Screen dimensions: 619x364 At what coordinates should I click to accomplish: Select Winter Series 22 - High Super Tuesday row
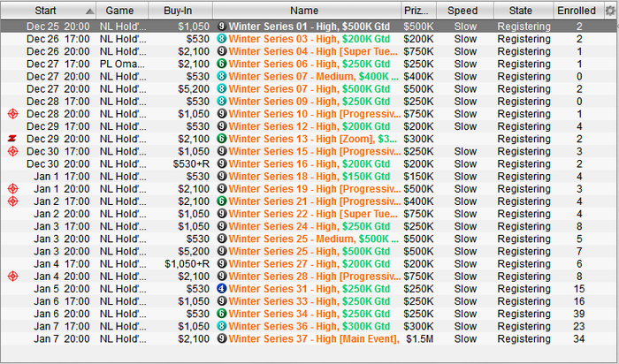(309, 214)
